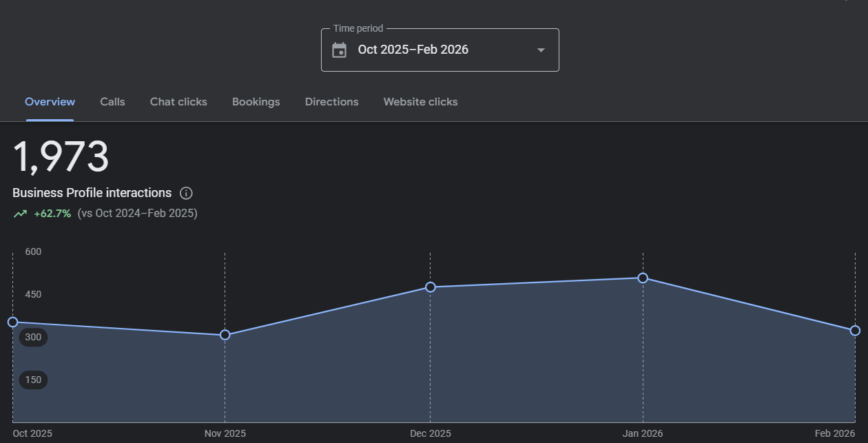Screen dimensions: 868x443
Task: Click the 300 y-axis label pill
Action: (x=33, y=338)
